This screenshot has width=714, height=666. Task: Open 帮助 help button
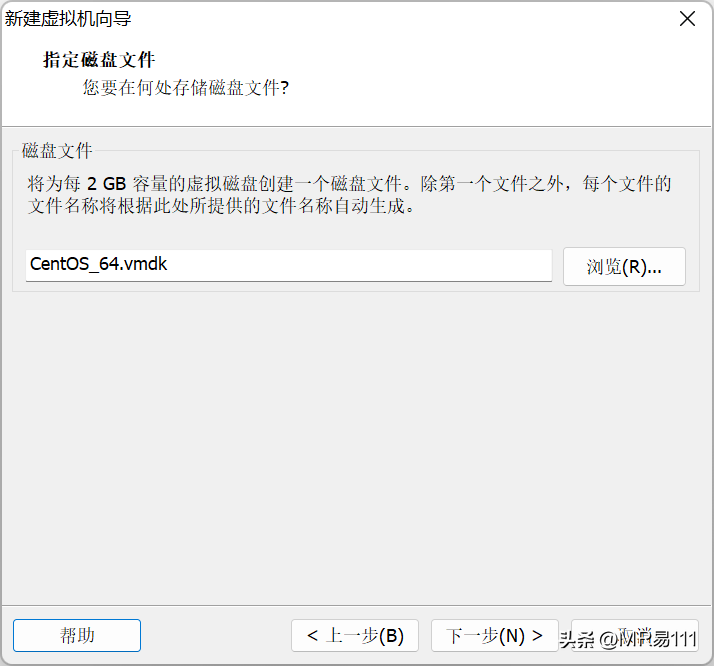coord(77,635)
